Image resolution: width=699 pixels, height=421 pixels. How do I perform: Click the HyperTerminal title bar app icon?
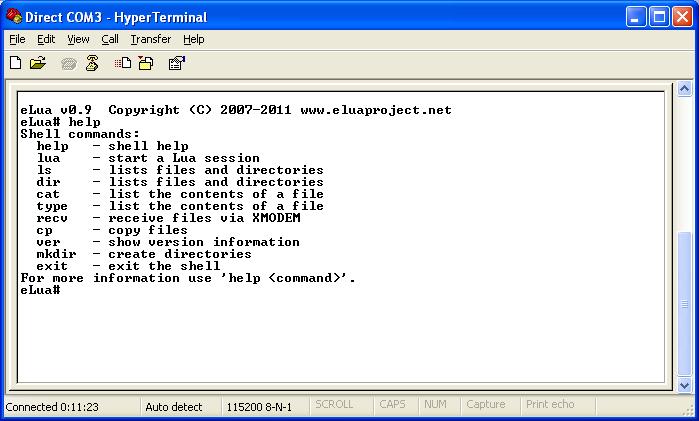coord(14,15)
